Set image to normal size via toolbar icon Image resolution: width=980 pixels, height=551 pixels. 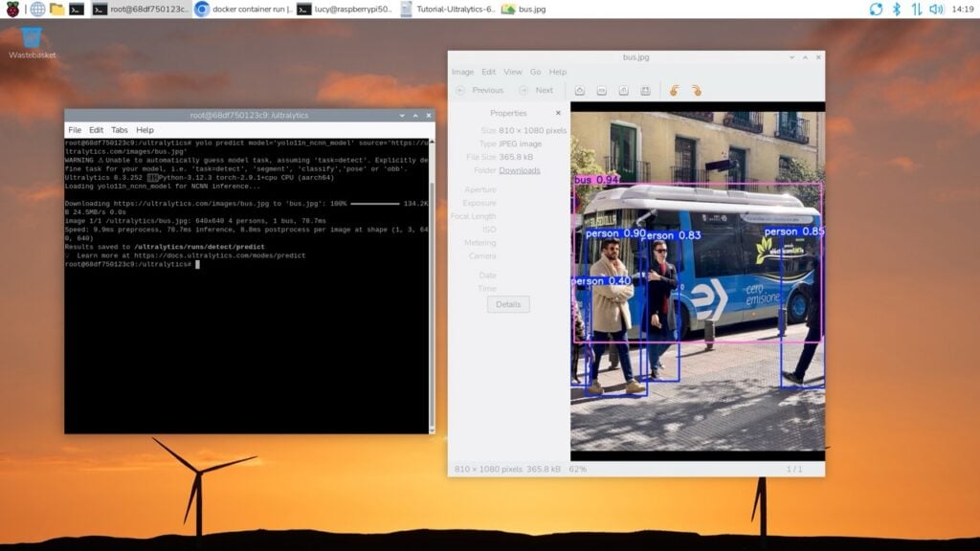click(624, 90)
